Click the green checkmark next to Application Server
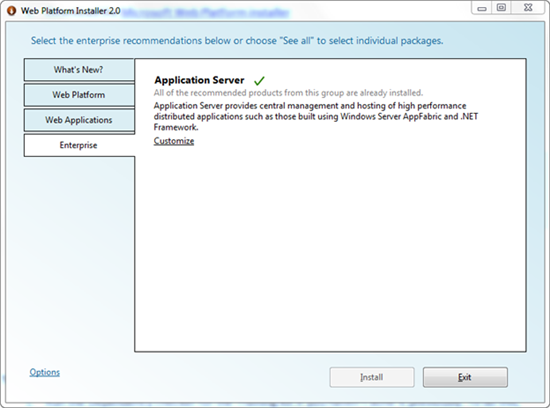This screenshot has width=550, height=408. click(259, 81)
